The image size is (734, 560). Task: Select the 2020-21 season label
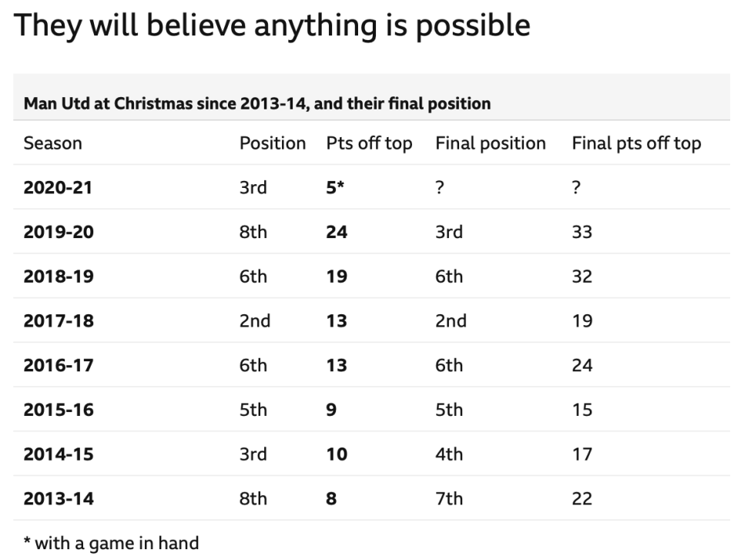58,187
